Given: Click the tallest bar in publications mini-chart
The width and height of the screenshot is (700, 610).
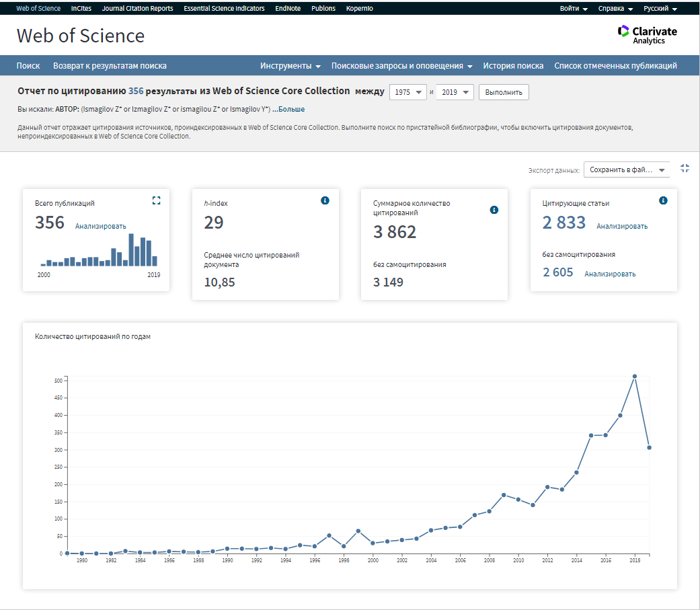Looking at the screenshot, I should coord(131,250).
